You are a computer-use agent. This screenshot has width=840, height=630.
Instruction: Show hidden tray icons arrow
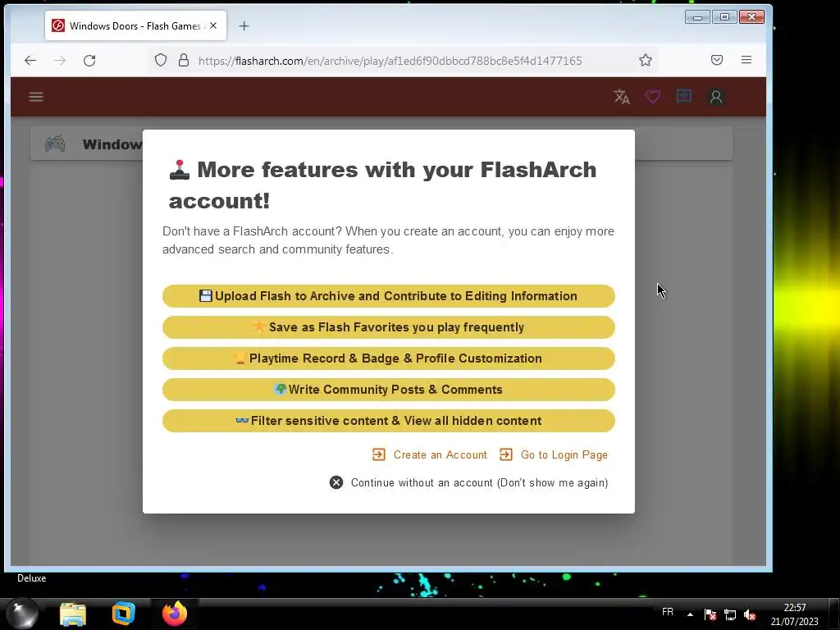690,614
